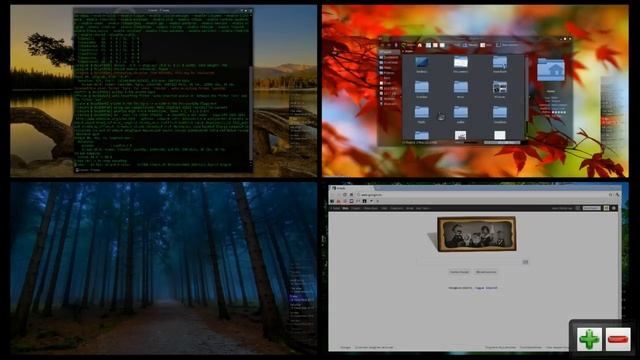Click the Home icon in file manager toolbar

click(419, 45)
